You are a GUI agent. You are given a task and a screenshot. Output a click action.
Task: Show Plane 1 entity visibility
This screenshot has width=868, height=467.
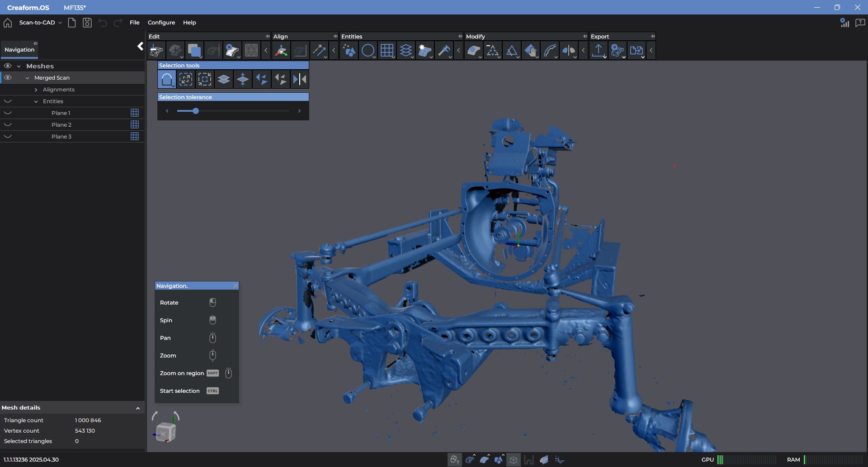point(8,113)
